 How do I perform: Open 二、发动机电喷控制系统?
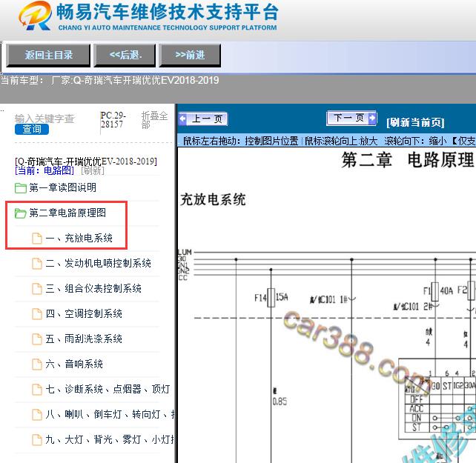tap(98, 263)
